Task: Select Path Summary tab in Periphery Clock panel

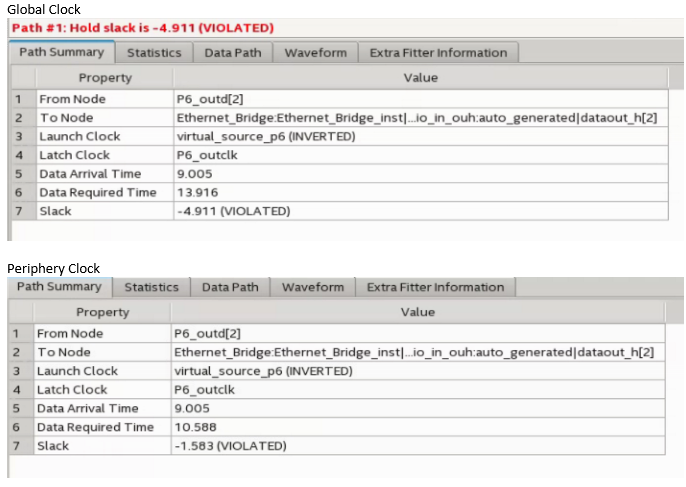Action: [59, 287]
